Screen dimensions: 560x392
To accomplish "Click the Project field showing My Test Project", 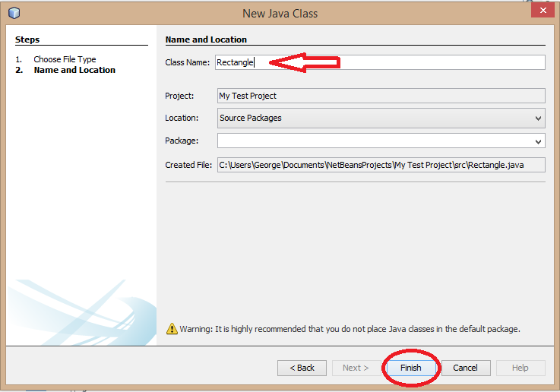I will pyautogui.click(x=381, y=96).
